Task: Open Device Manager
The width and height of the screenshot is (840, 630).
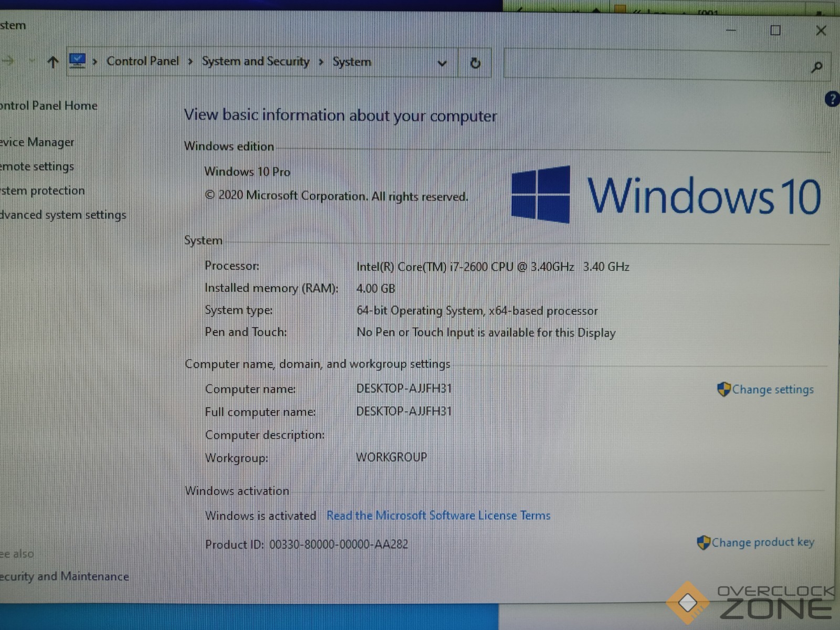Action: [x=37, y=142]
